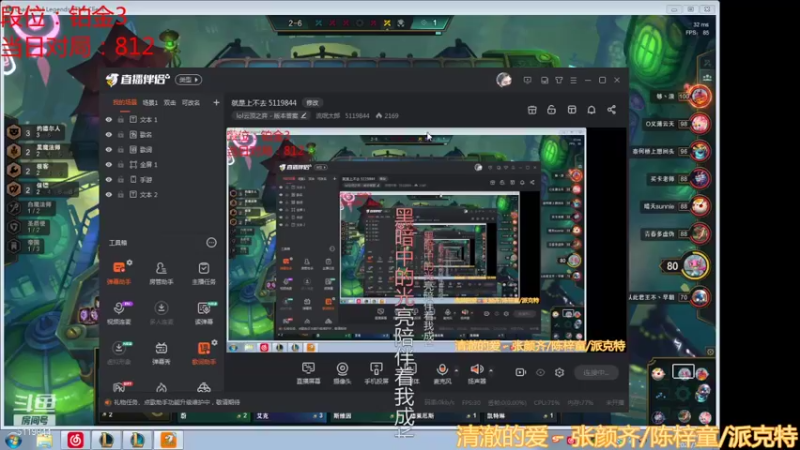Screen dimensions: 800x450
Task: Click the T-shirt skin icon in title bar
Action: (559, 80)
